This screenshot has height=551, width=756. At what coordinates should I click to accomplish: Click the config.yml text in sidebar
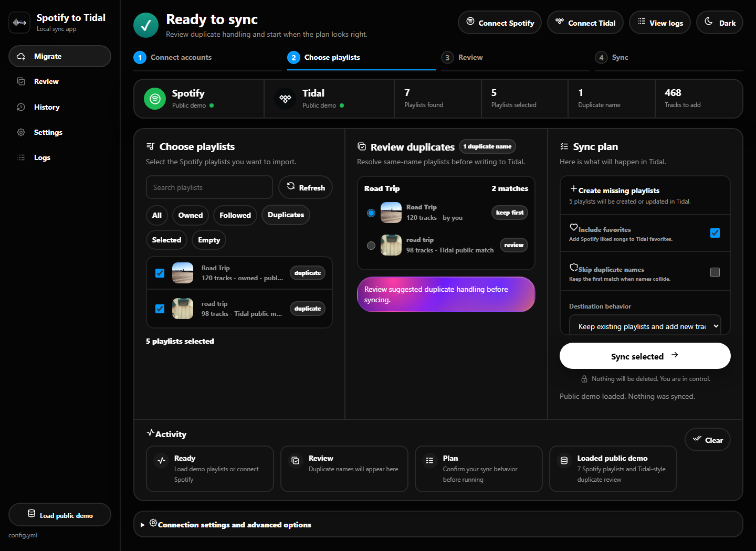click(23, 535)
